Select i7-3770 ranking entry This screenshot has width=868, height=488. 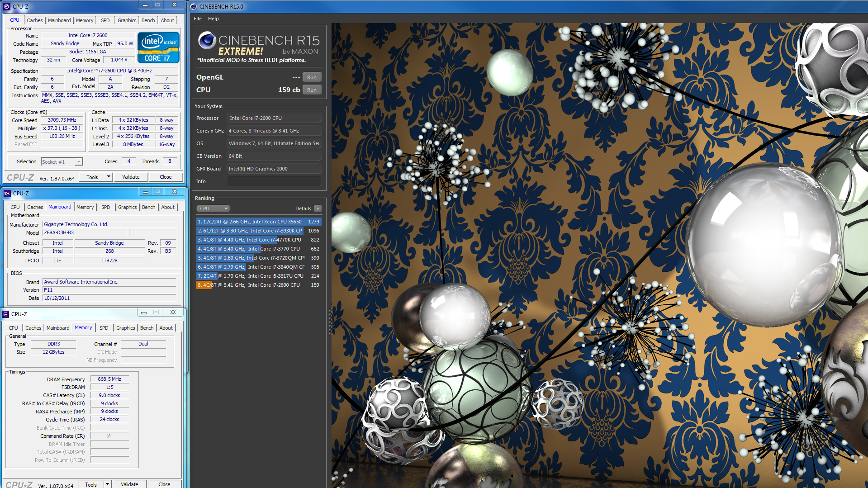[x=259, y=249]
